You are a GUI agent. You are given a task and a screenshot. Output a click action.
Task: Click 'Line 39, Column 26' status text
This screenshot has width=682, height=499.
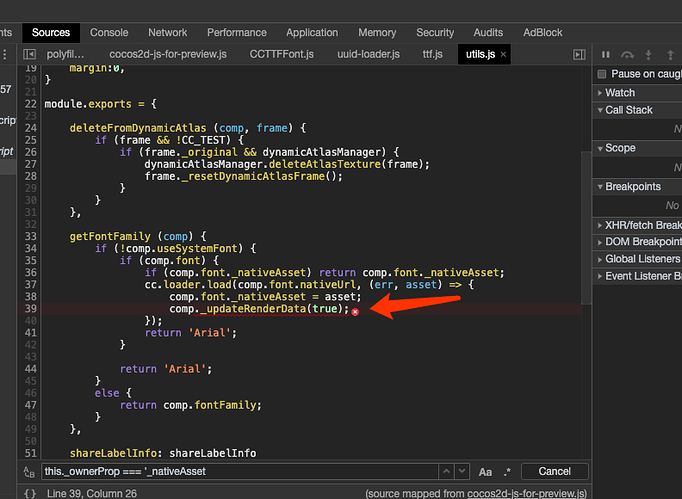point(92,494)
